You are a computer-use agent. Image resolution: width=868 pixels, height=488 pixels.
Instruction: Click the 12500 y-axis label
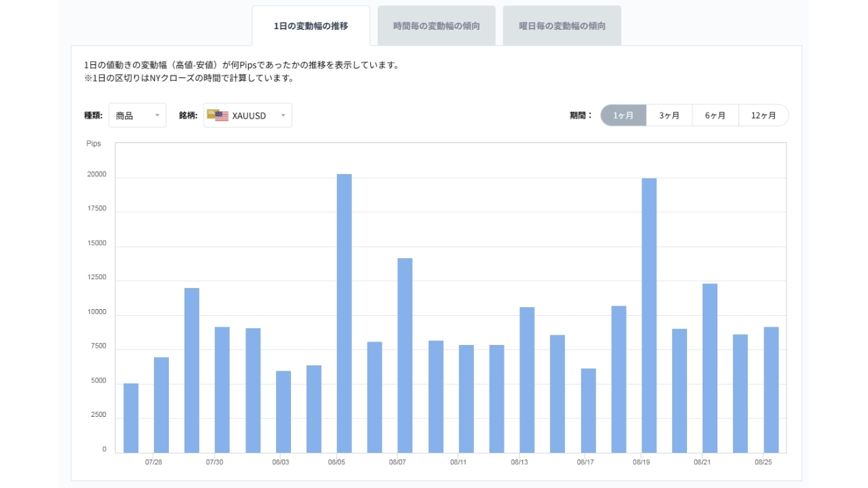[x=96, y=278]
